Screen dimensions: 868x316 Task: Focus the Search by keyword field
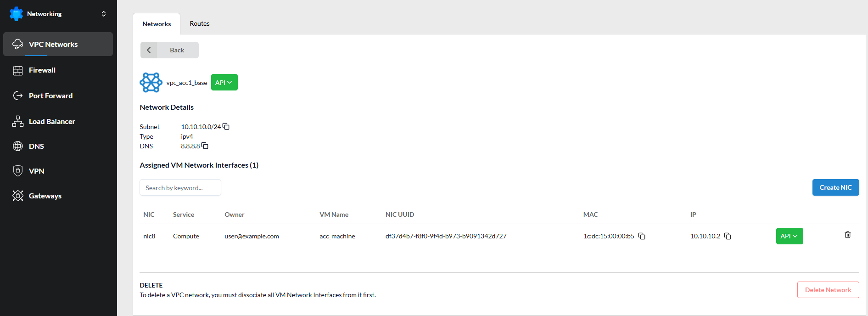[x=180, y=188]
